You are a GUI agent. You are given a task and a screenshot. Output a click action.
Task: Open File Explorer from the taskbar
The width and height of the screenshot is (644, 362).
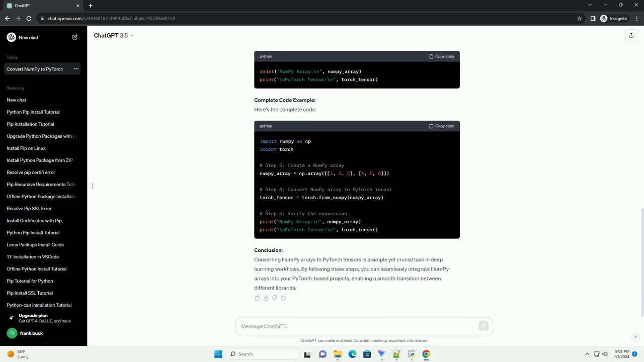click(x=338, y=354)
